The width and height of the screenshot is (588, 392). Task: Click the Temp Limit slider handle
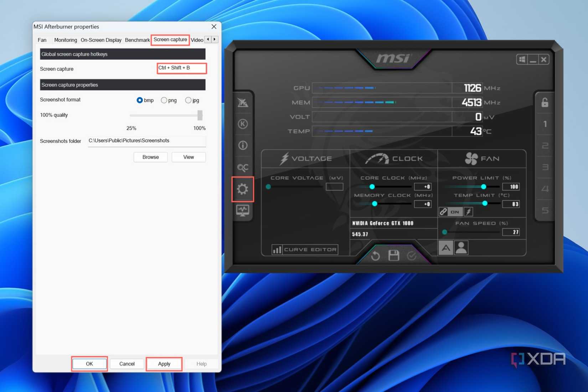(x=485, y=203)
